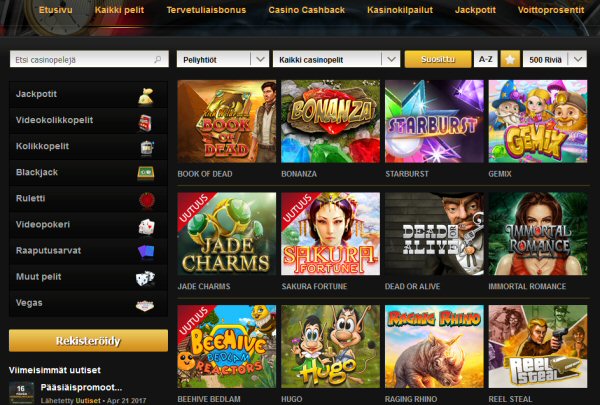The image size is (600, 405).
Task: Select the dice icon next to Muut pelit
Action: [145, 278]
